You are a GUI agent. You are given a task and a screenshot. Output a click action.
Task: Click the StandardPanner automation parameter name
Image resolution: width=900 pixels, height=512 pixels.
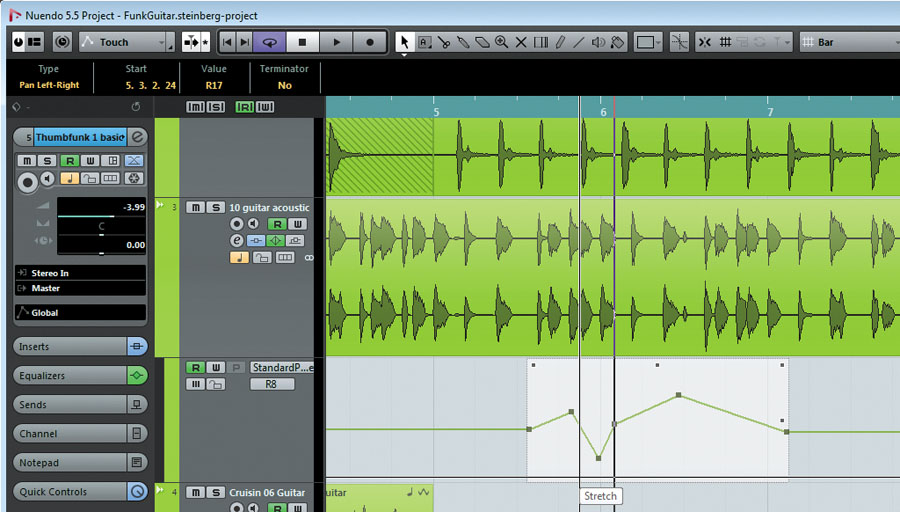pos(281,368)
